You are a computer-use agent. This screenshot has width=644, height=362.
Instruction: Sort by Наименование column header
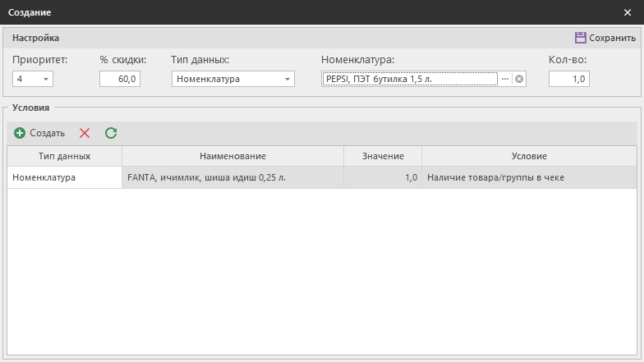click(x=232, y=156)
